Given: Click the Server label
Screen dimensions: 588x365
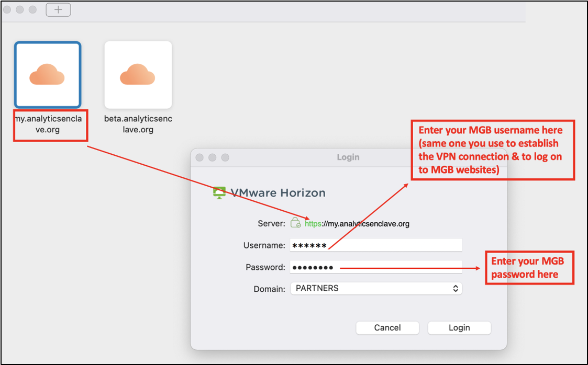Looking at the screenshot, I should [272, 224].
